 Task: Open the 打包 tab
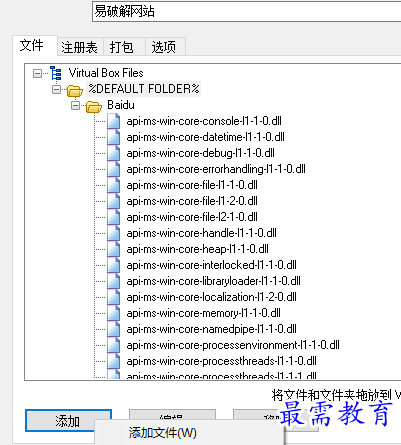click(x=124, y=47)
